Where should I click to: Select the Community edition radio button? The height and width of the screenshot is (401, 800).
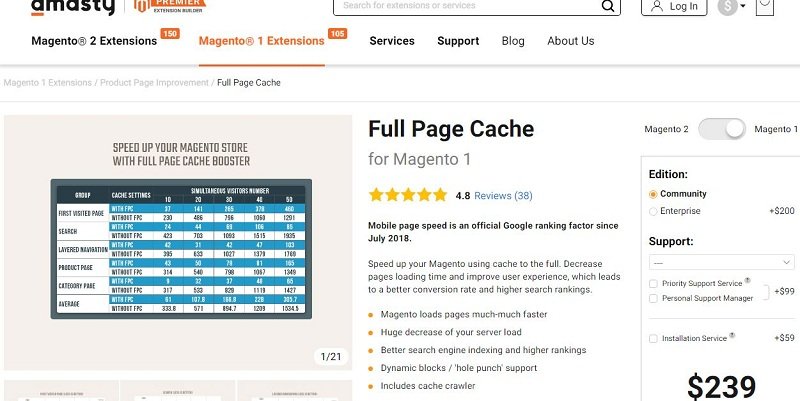click(x=653, y=194)
